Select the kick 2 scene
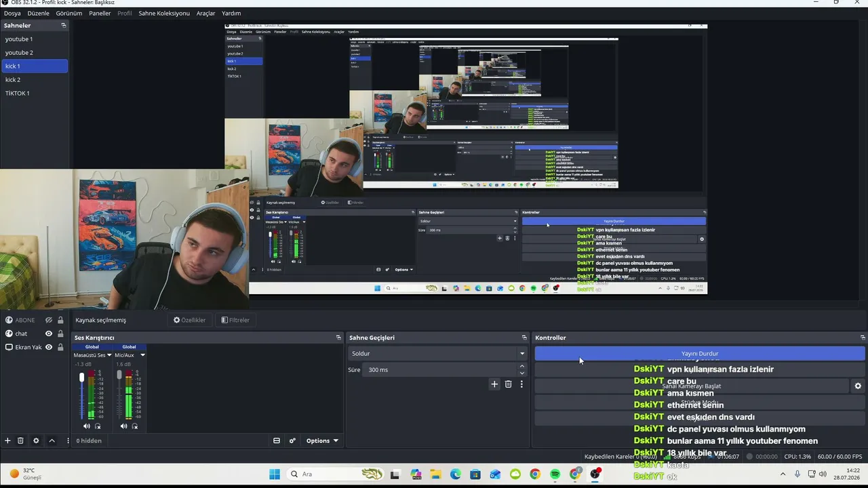This screenshot has width=868, height=488. (x=34, y=79)
